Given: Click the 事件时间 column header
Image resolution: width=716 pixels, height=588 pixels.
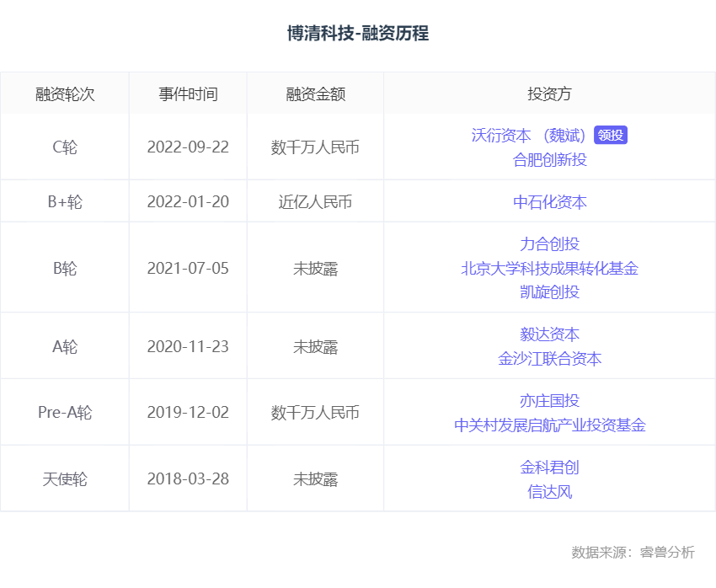Looking at the screenshot, I should coord(188,94).
